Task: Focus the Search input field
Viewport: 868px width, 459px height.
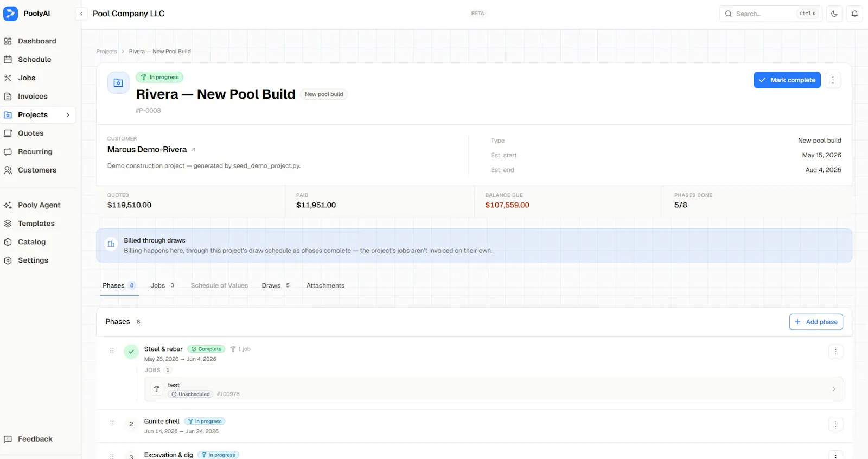Action: [x=771, y=14]
